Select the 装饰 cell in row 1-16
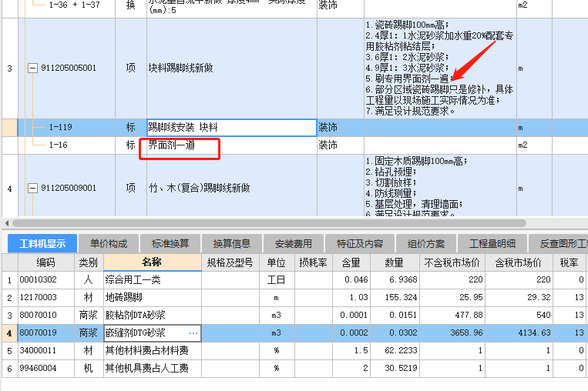 coord(341,145)
